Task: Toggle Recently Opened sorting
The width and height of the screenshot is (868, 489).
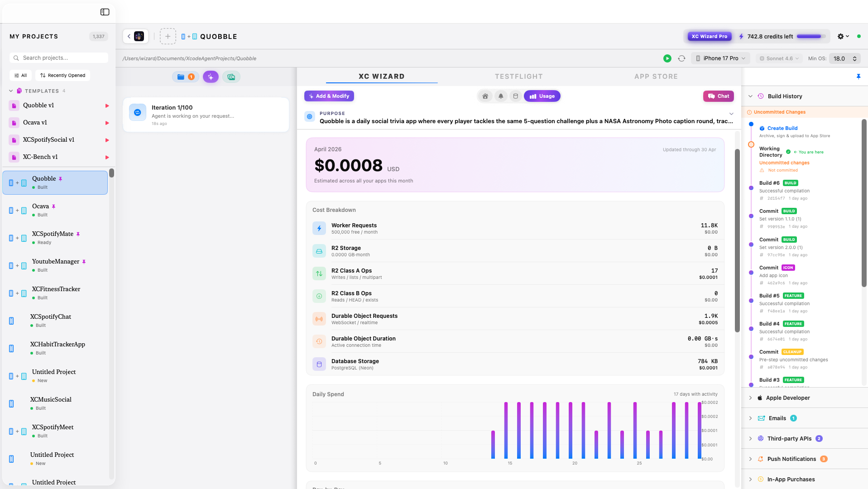Action: tap(62, 75)
